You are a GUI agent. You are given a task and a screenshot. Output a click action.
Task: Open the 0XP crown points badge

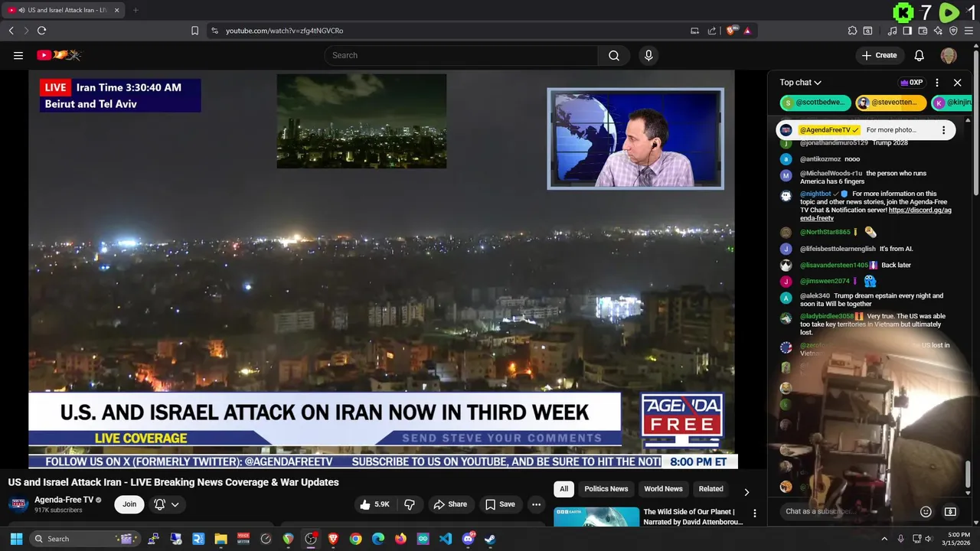(x=911, y=83)
